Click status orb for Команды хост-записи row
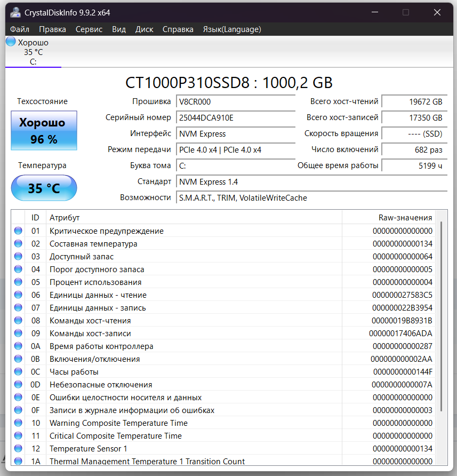 point(18,333)
